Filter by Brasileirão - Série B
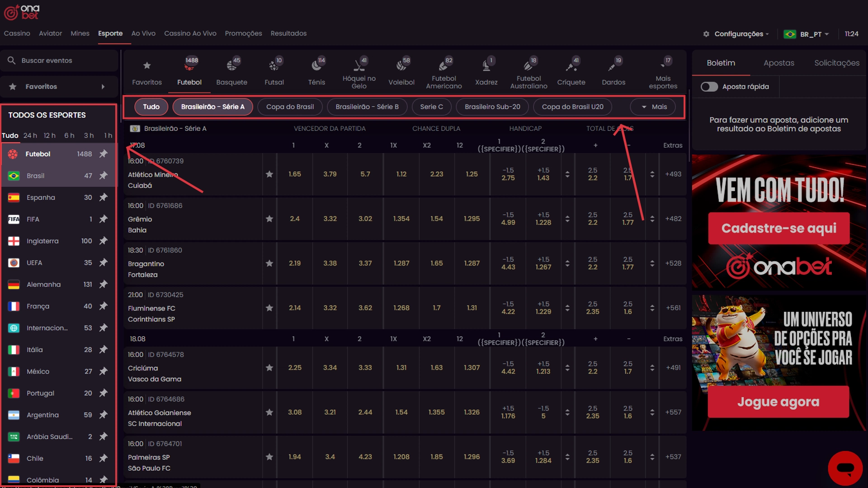Screen dimensions: 868x488 [367, 107]
